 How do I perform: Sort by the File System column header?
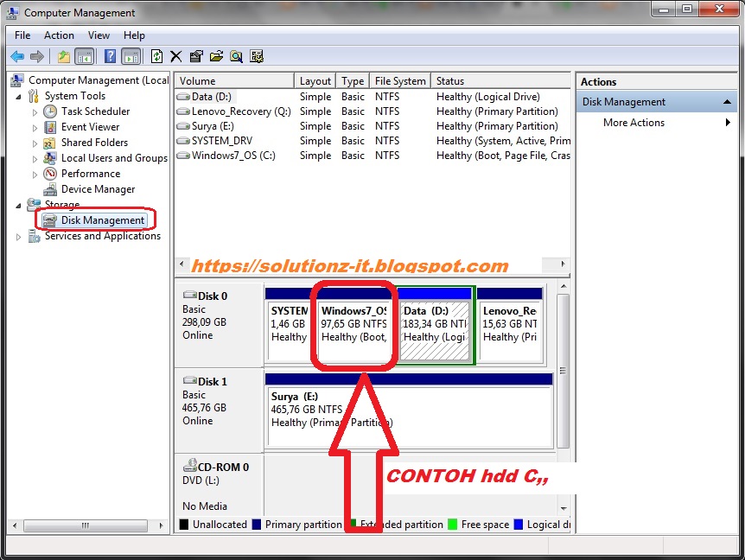tap(400, 80)
